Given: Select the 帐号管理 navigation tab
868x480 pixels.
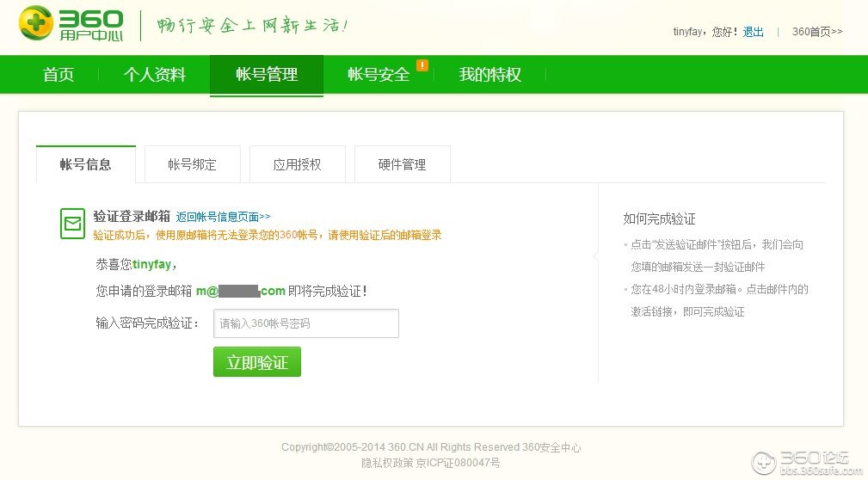Looking at the screenshot, I should [x=267, y=74].
